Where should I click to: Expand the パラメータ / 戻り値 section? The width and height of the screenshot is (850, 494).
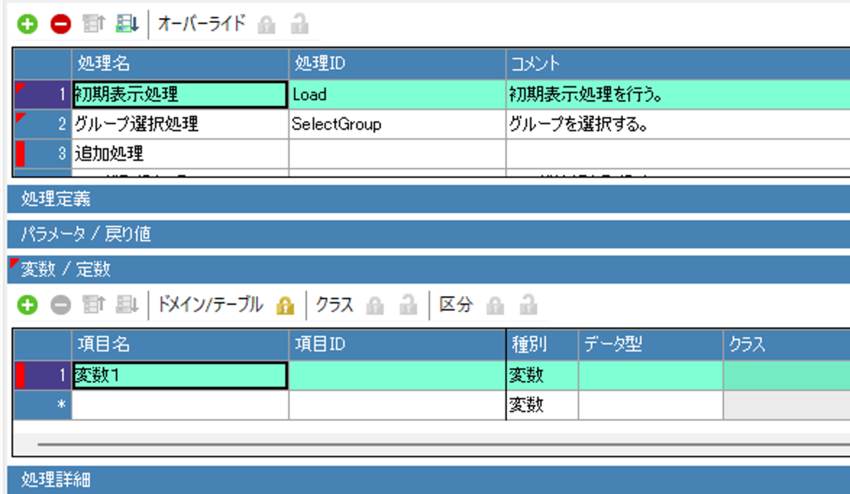tap(428, 234)
